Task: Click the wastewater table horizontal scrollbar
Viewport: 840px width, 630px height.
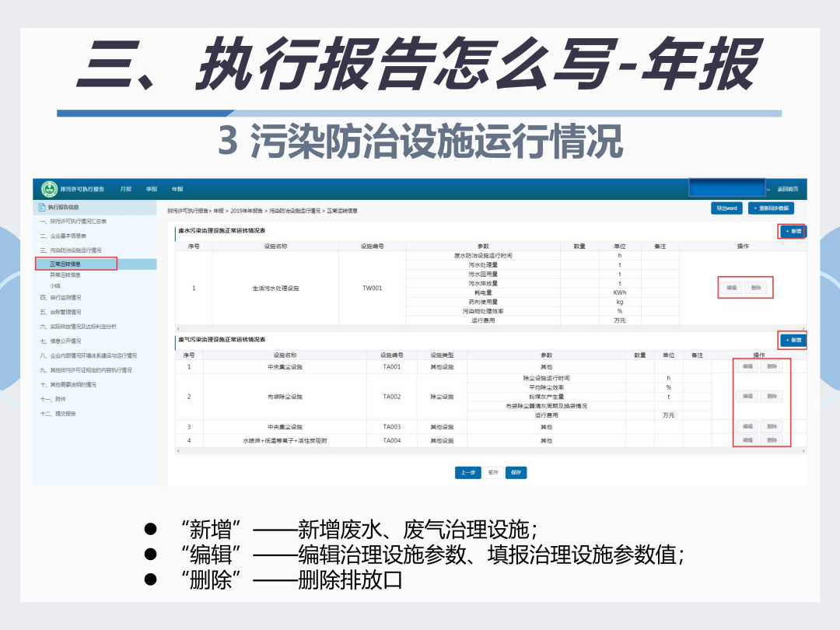Action: click(x=491, y=328)
